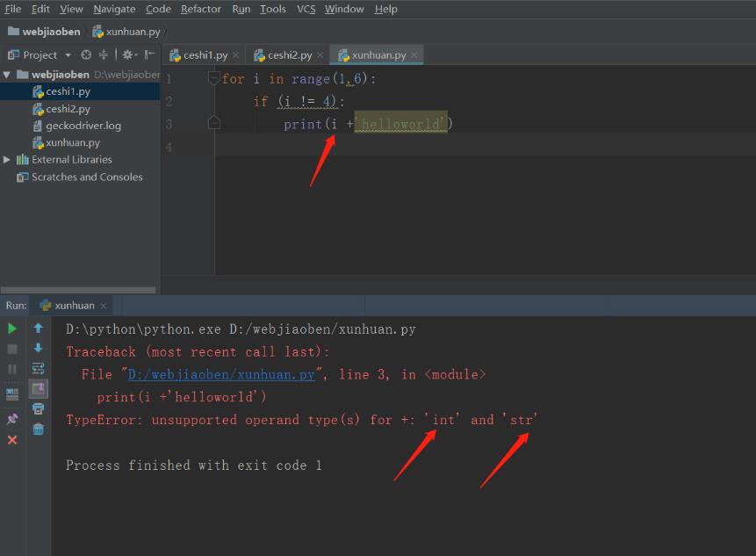The width and height of the screenshot is (756, 556).
Task: Clear all output with the trash icon
Action: [x=37, y=429]
